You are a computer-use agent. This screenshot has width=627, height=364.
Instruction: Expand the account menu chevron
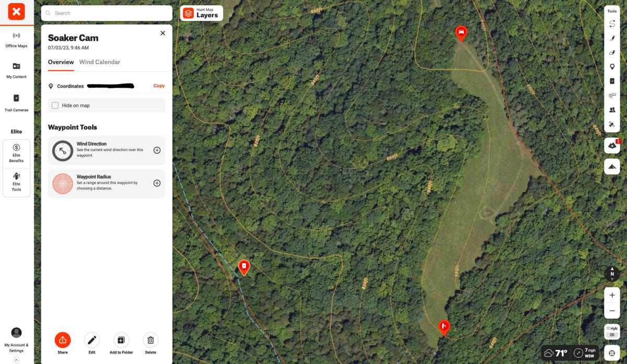point(16,360)
